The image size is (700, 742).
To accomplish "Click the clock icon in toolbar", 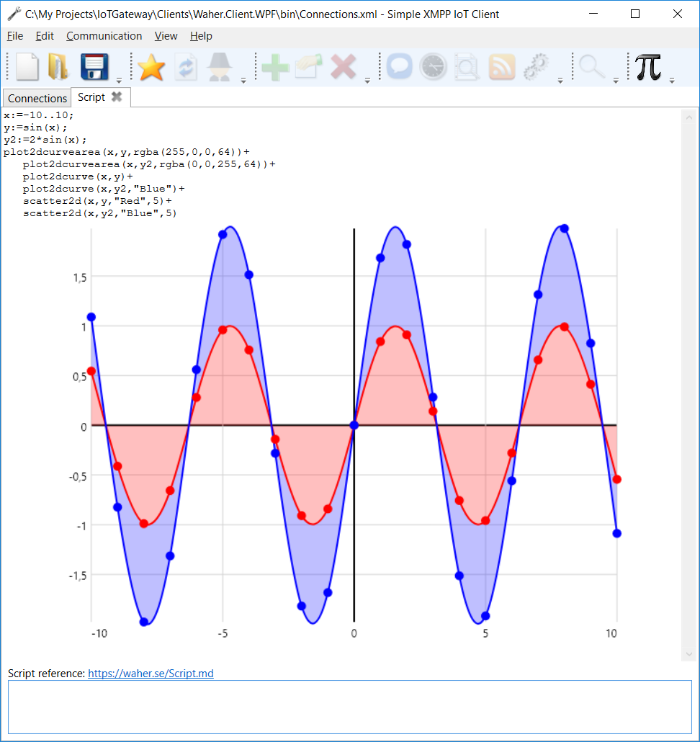I will pos(434,67).
